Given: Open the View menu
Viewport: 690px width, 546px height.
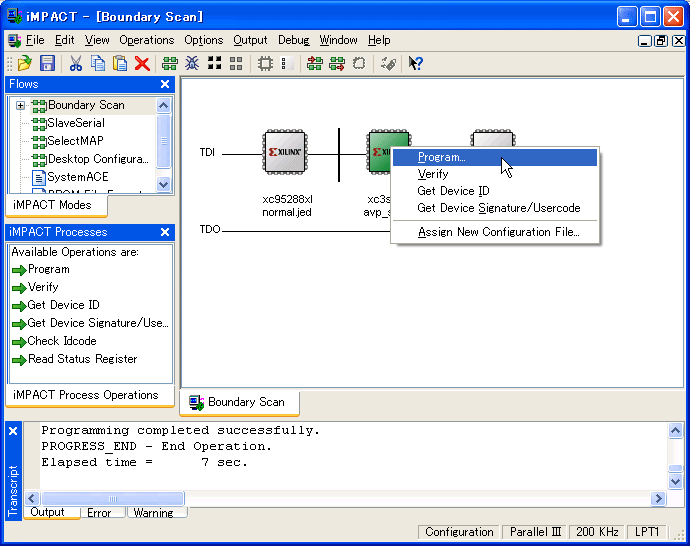Looking at the screenshot, I should click(97, 40).
